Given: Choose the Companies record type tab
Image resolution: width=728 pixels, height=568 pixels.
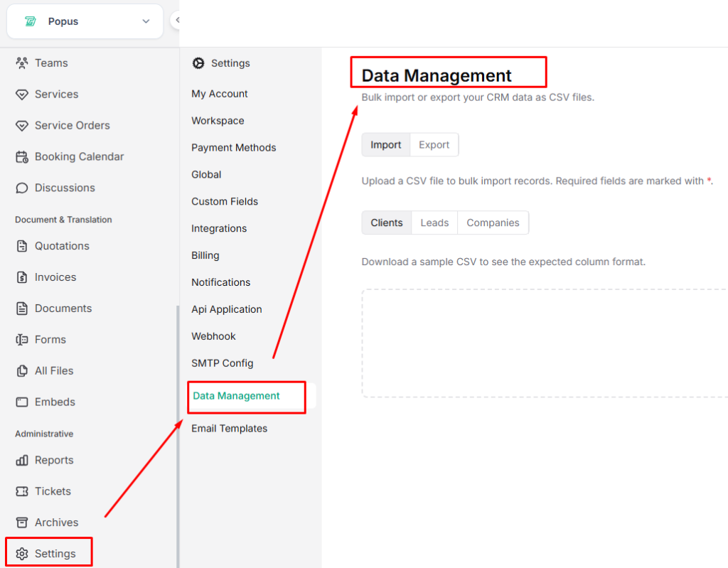Looking at the screenshot, I should (493, 223).
